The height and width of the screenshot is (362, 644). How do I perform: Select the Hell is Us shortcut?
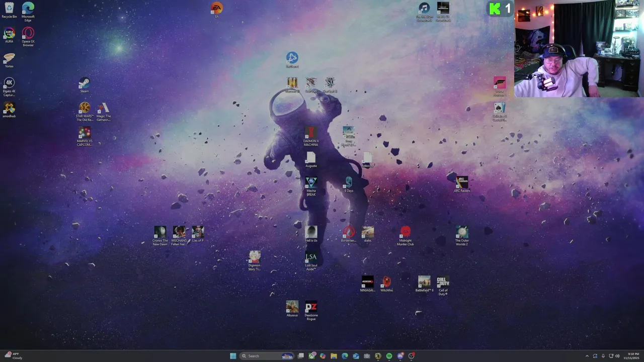[x=311, y=234]
